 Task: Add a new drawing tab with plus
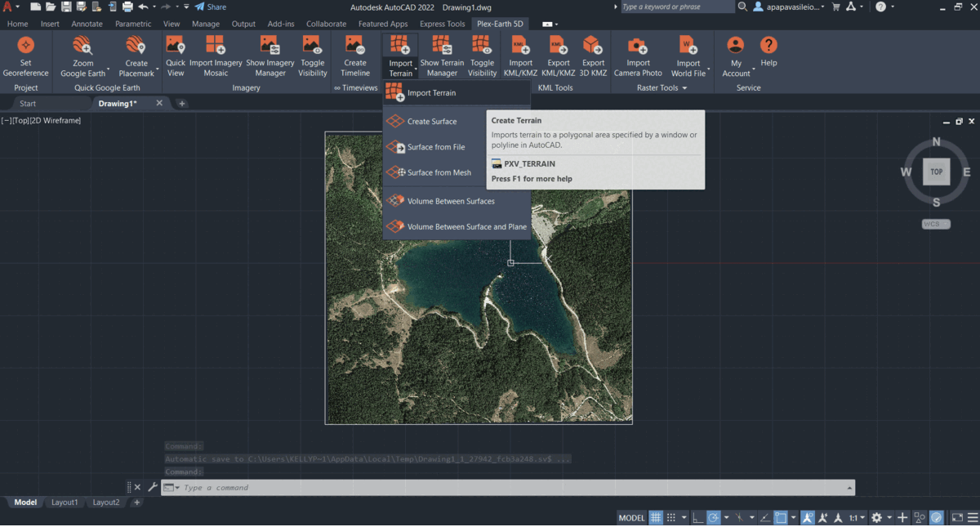(182, 104)
